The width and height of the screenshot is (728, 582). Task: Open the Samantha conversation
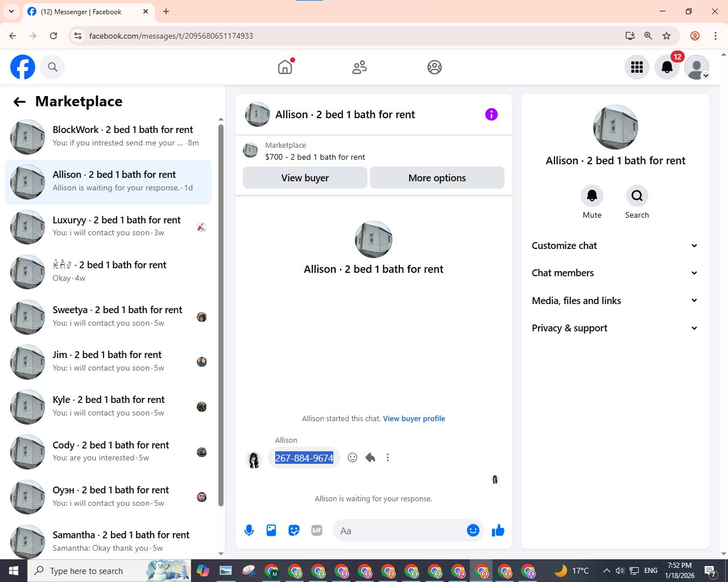108,541
